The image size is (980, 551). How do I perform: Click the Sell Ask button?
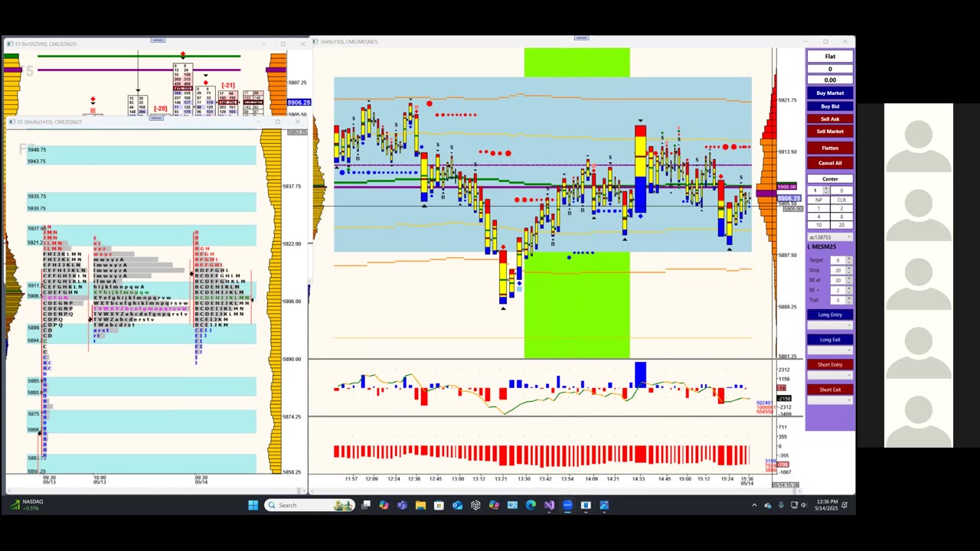(x=830, y=119)
